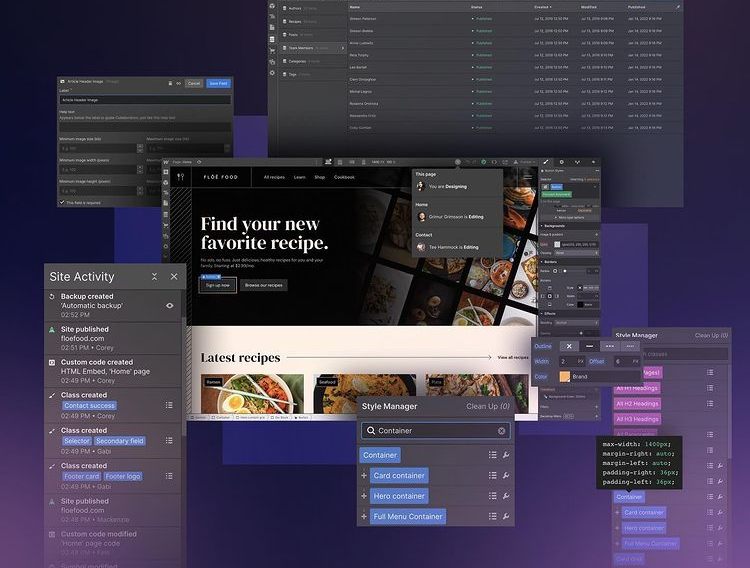Open the hamburger menu icon on site header

(x=528, y=177)
